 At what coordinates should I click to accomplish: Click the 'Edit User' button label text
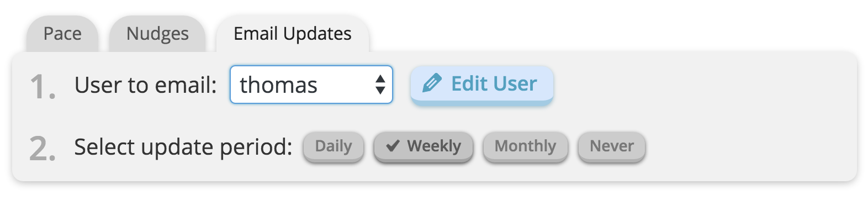click(494, 84)
